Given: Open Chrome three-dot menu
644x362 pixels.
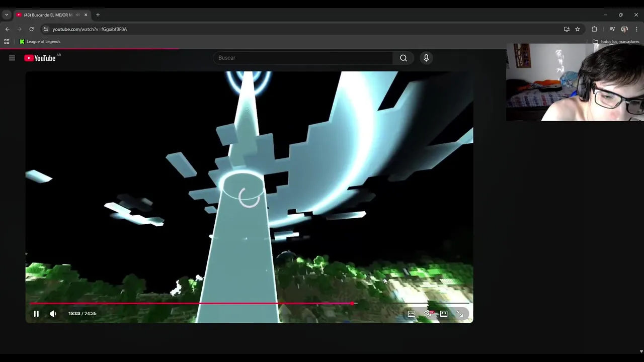Looking at the screenshot, I should tap(636, 29).
